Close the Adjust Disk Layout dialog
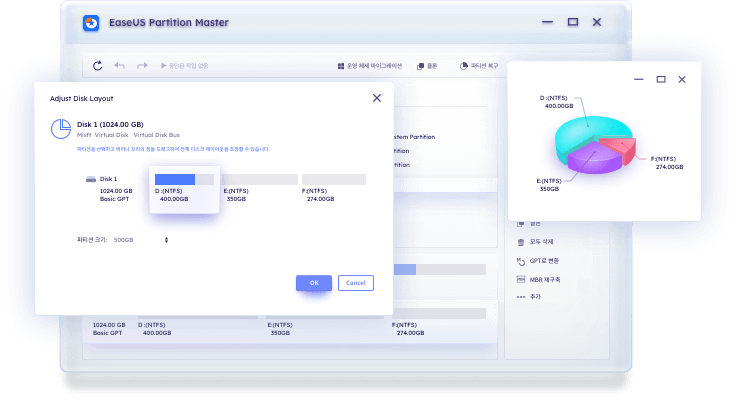Screen dimensions: 736x400 pyautogui.click(x=376, y=98)
